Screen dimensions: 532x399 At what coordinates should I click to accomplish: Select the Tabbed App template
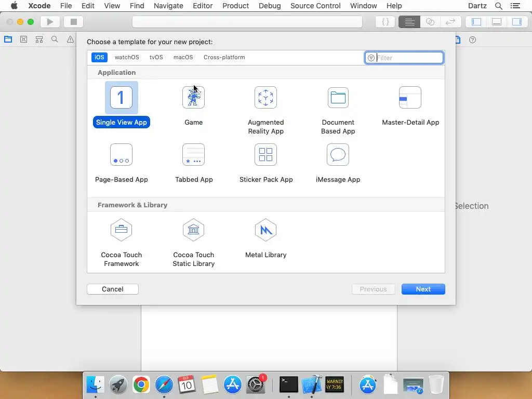pyautogui.click(x=194, y=163)
